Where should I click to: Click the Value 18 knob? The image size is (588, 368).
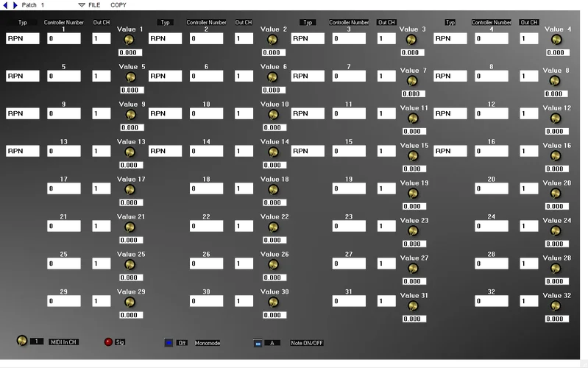point(273,189)
